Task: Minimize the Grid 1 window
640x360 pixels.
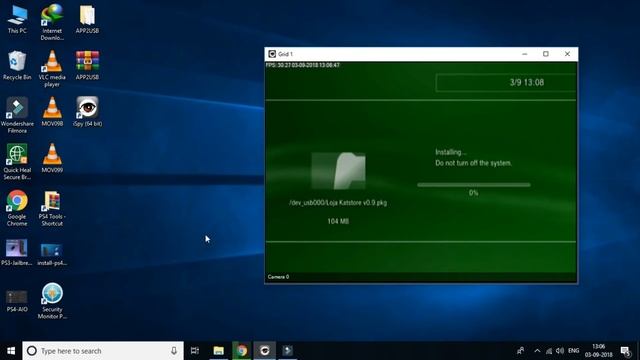Action: (x=524, y=54)
